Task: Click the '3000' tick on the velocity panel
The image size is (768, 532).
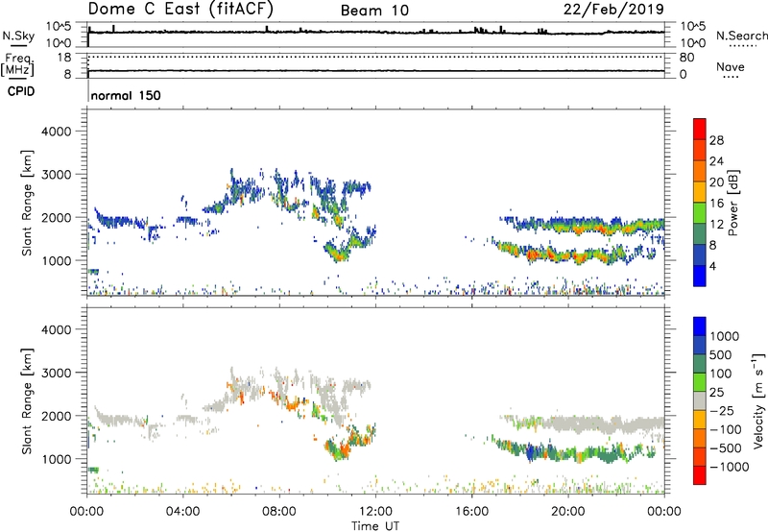Action: pyautogui.click(x=56, y=373)
